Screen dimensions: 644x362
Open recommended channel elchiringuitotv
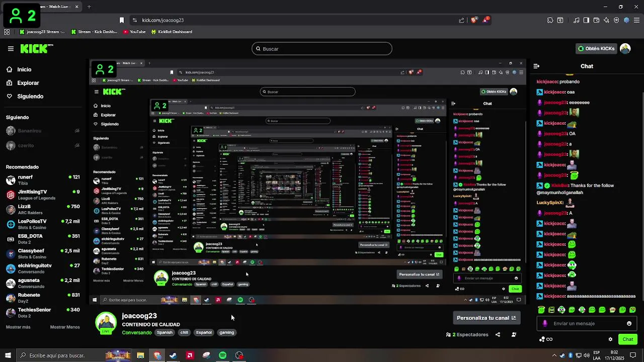43,268
